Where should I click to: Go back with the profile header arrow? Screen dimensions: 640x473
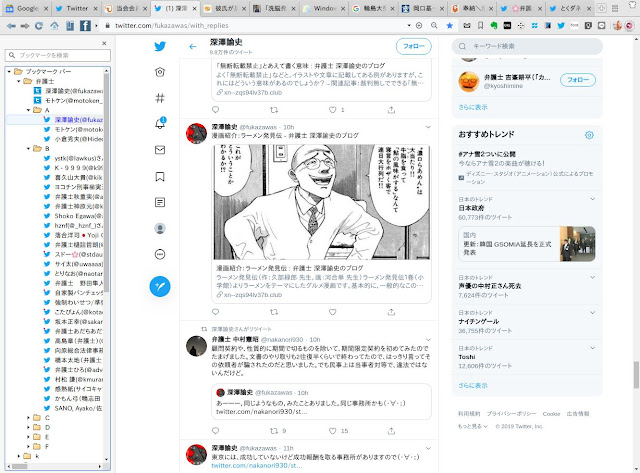(193, 47)
